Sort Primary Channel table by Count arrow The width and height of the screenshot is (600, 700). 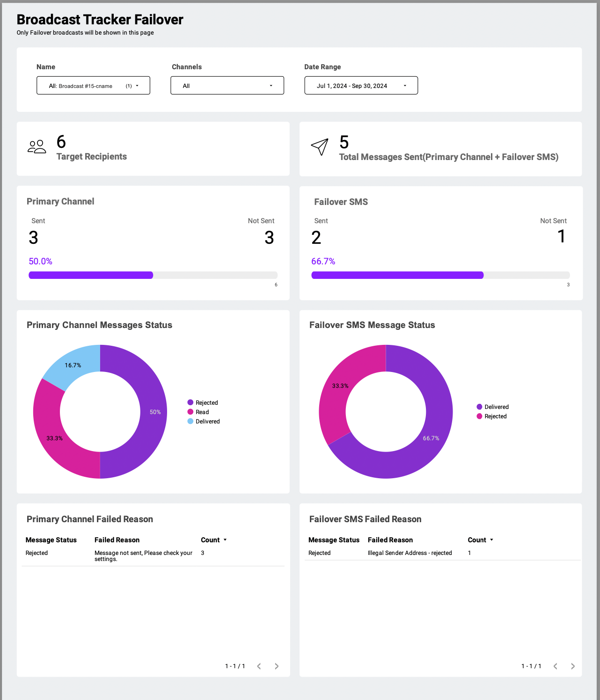[x=225, y=540]
